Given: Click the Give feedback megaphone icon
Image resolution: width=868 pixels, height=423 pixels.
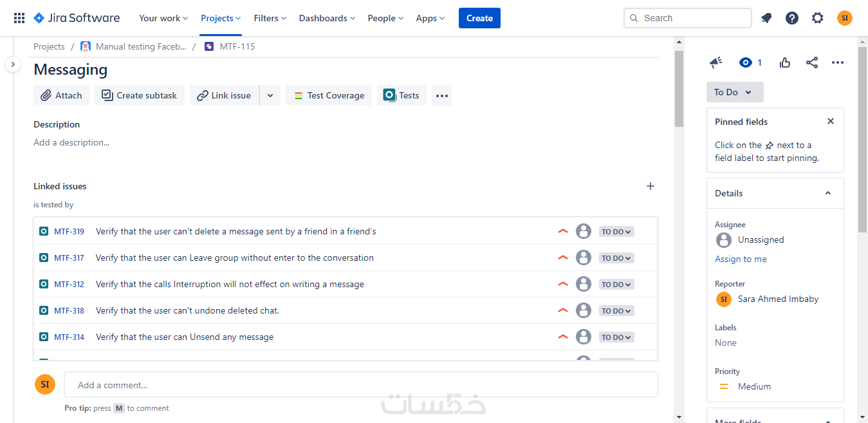Looking at the screenshot, I should pyautogui.click(x=716, y=62).
